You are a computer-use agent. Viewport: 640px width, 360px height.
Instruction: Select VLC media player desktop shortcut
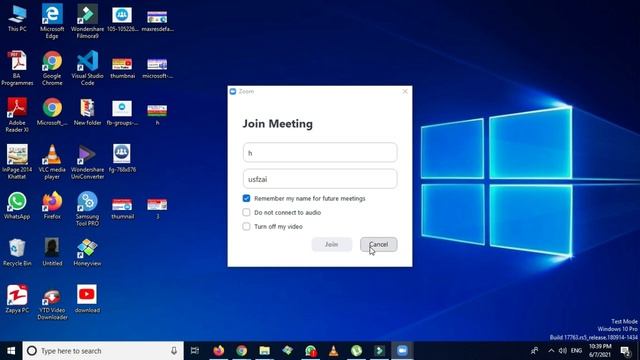pyautogui.click(x=52, y=162)
